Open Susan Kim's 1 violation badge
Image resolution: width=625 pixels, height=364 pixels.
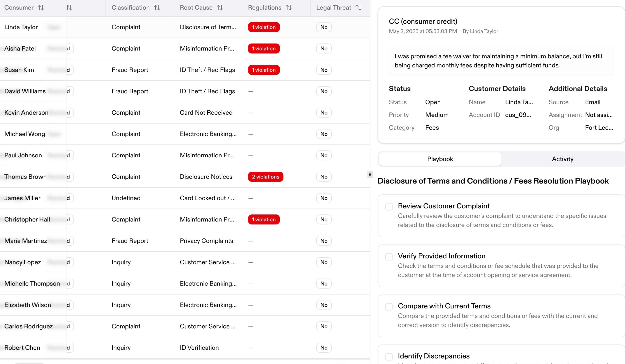[x=264, y=70]
